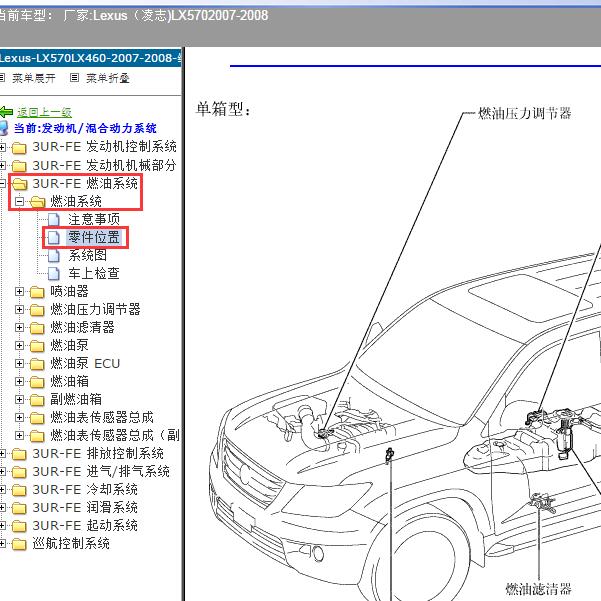The image size is (601, 601).
Task: Click the folder icon for 3UR-FE 发动机机械部分
Action: 19,166
